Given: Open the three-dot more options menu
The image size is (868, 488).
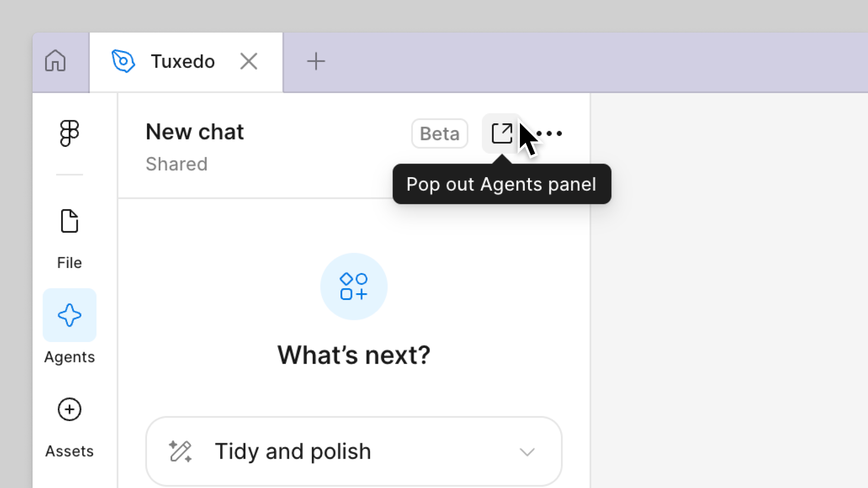Looking at the screenshot, I should click(549, 133).
